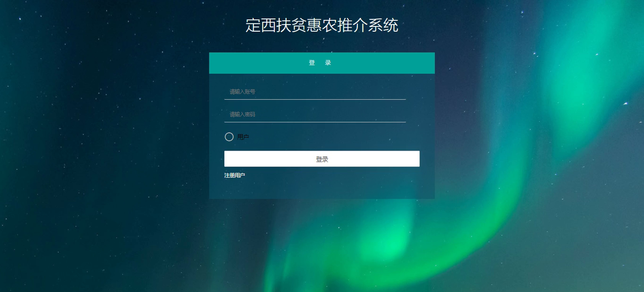
Task: Click empty area inside login card below 注册用户
Action: [322, 189]
